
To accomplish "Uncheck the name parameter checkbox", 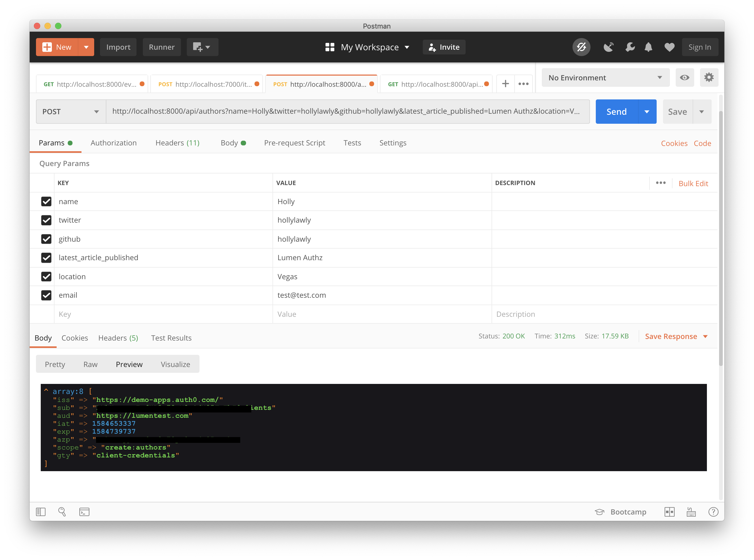I will (x=46, y=201).
